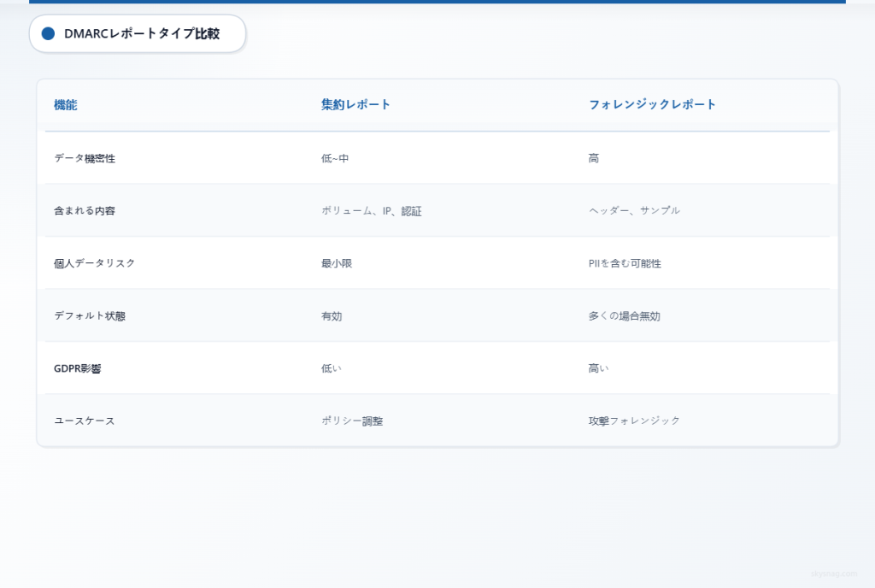The height and width of the screenshot is (588, 875).
Task: Click the blue dot beside DMARCレポートタイプ比較
Action: pyautogui.click(x=48, y=33)
